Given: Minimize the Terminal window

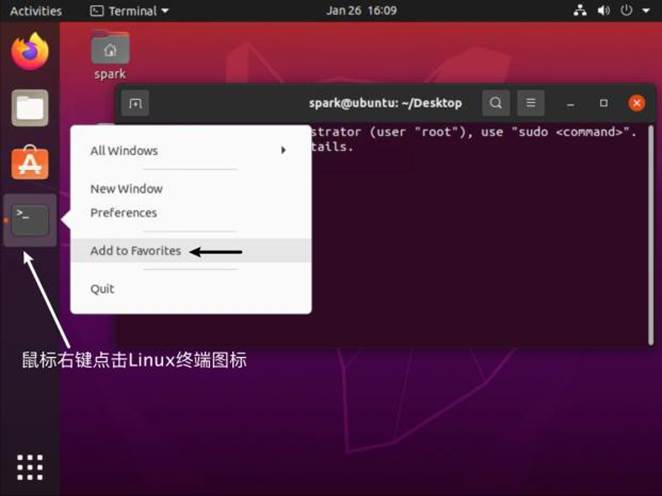Looking at the screenshot, I should 570,103.
